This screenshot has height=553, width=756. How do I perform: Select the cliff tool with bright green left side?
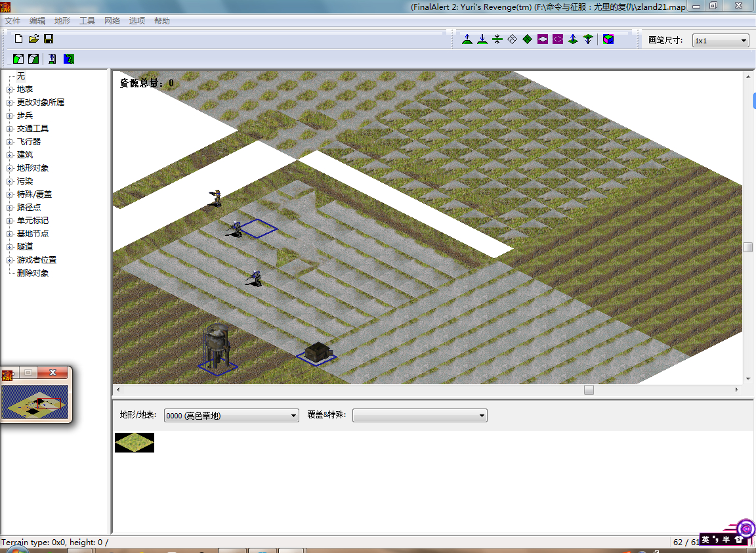click(18, 59)
